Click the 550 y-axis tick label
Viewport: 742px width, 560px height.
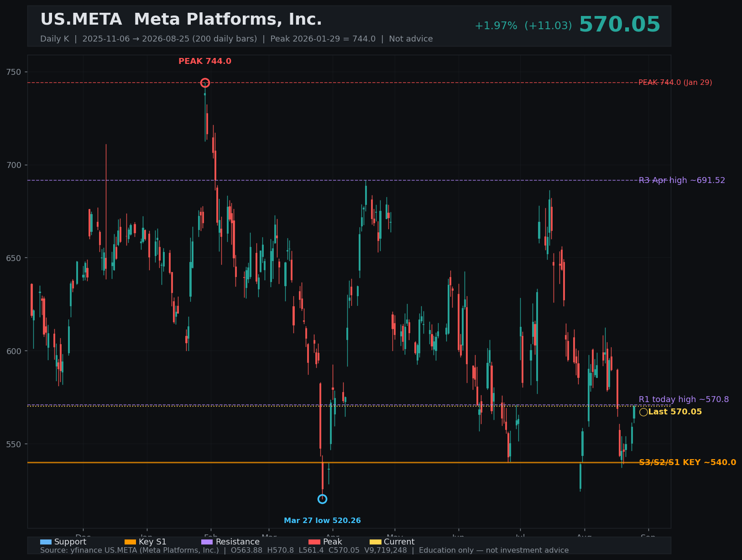pyautogui.click(x=13, y=444)
